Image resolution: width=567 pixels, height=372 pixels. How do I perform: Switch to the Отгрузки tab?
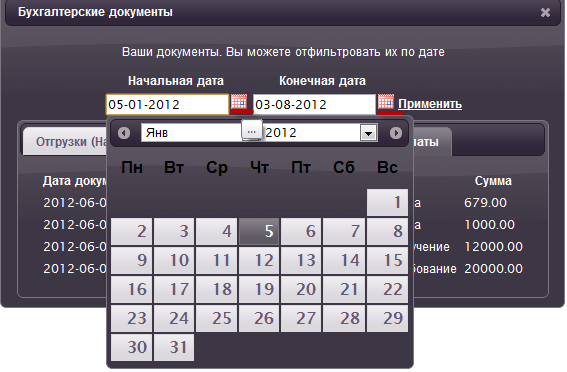click(x=65, y=142)
